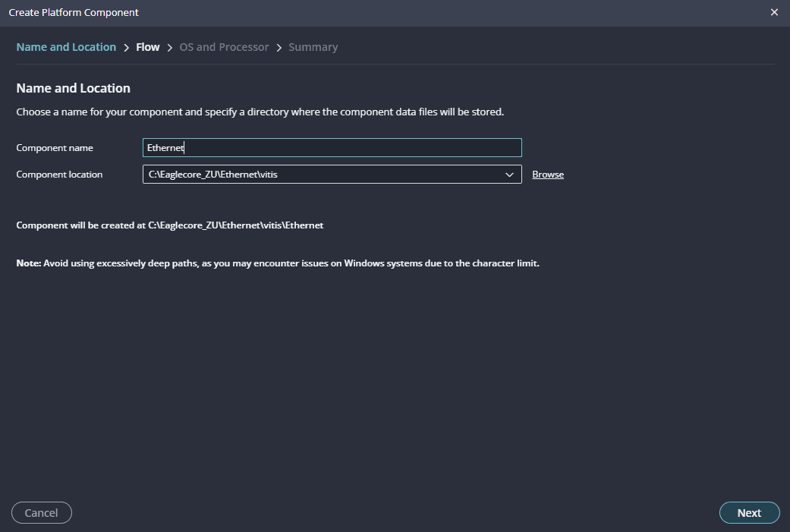Click the chevron between Flow and OS and Processor

(x=170, y=48)
